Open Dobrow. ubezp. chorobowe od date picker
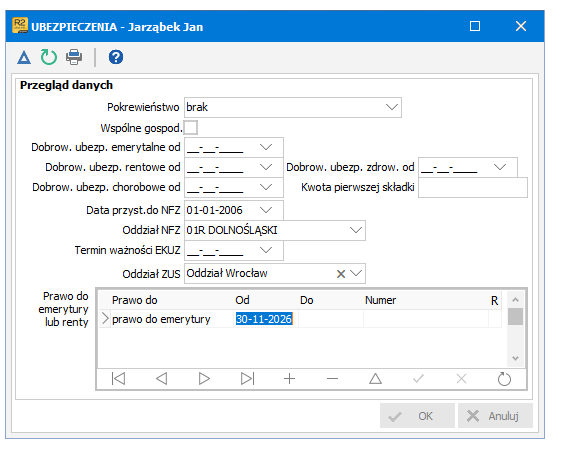This screenshot has width=569, height=463. coord(266,187)
